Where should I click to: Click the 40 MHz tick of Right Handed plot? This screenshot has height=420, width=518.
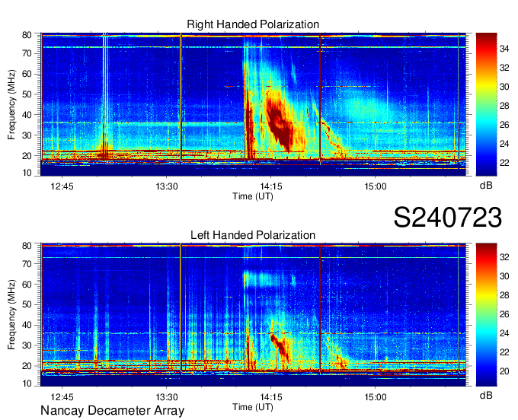point(27,115)
